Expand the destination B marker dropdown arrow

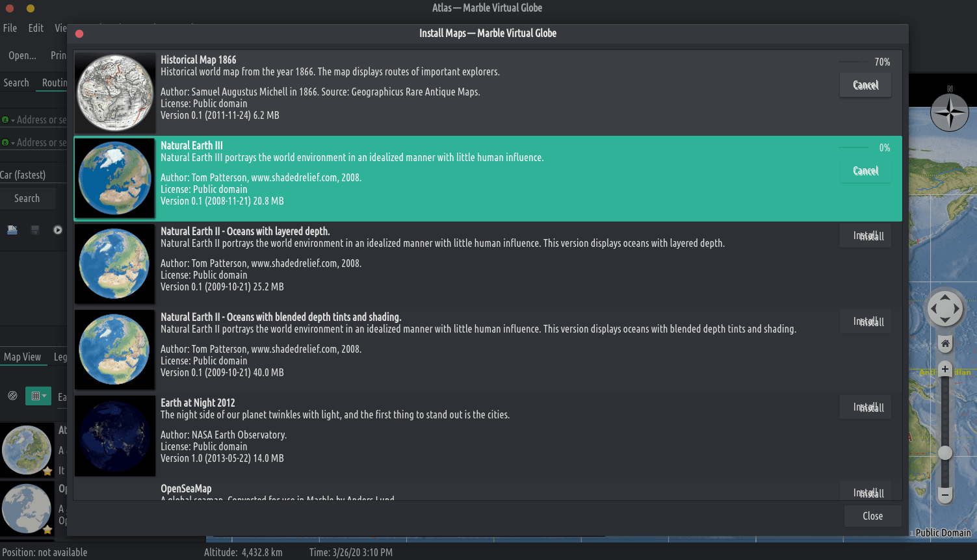(x=13, y=144)
